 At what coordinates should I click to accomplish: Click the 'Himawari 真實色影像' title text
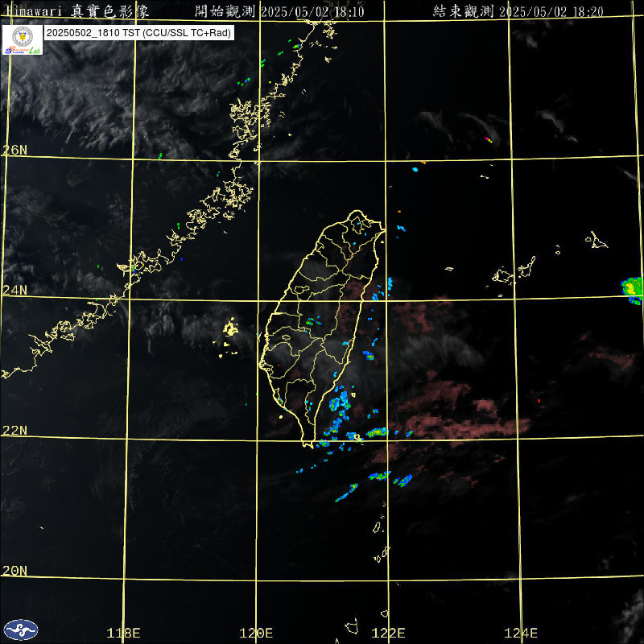pyautogui.click(x=77, y=11)
